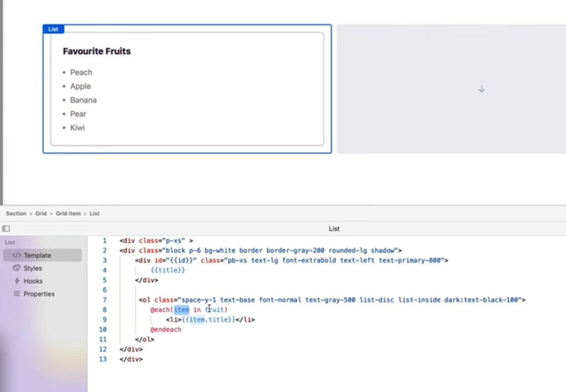Image resolution: width=566 pixels, height=392 pixels.
Task: Click the highlighted item variable on line 8
Action: pyautogui.click(x=181, y=310)
